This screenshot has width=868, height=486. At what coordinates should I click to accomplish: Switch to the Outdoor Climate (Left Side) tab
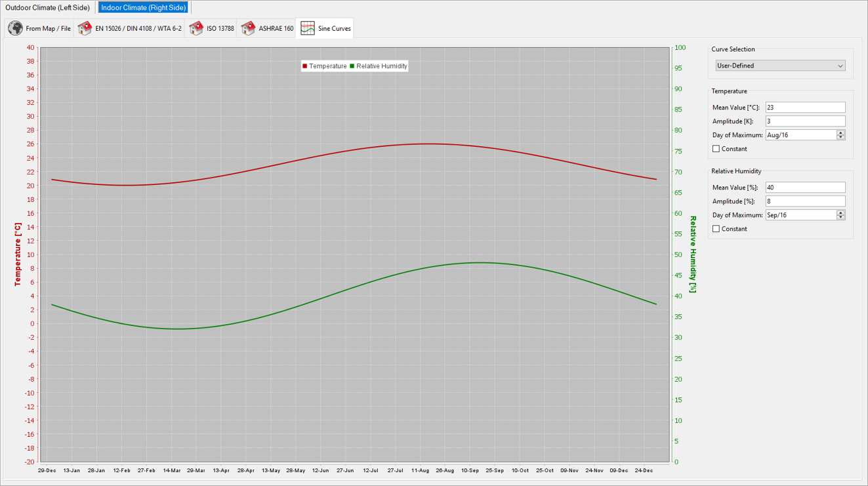click(x=48, y=8)
